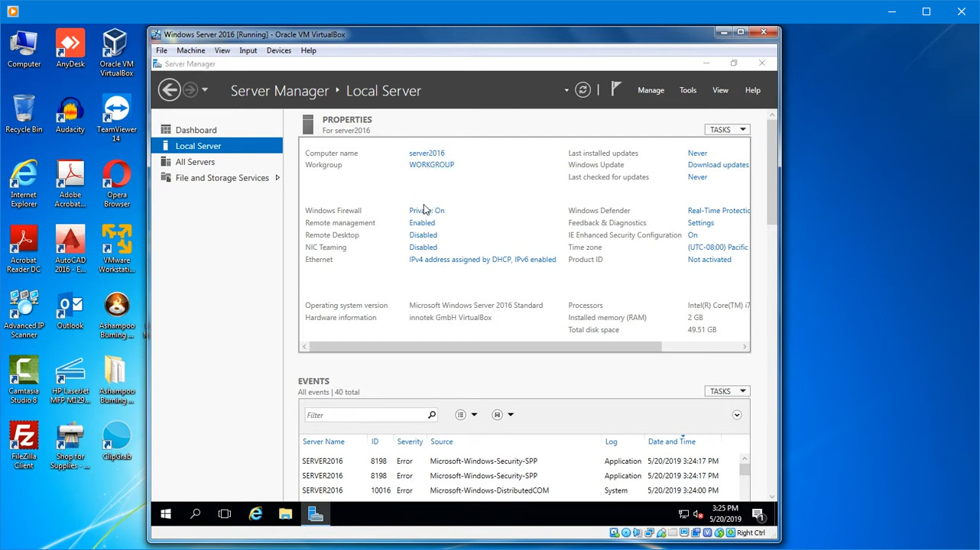Open Task View on the VM taskbar

225,514
